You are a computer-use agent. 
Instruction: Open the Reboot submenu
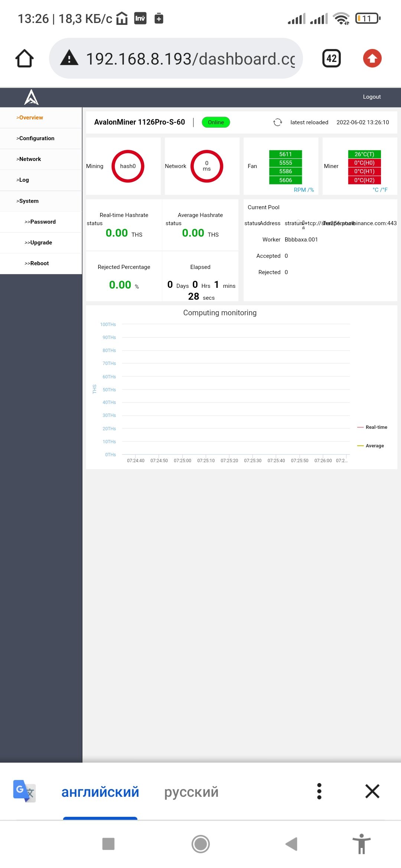pos(41,263)
